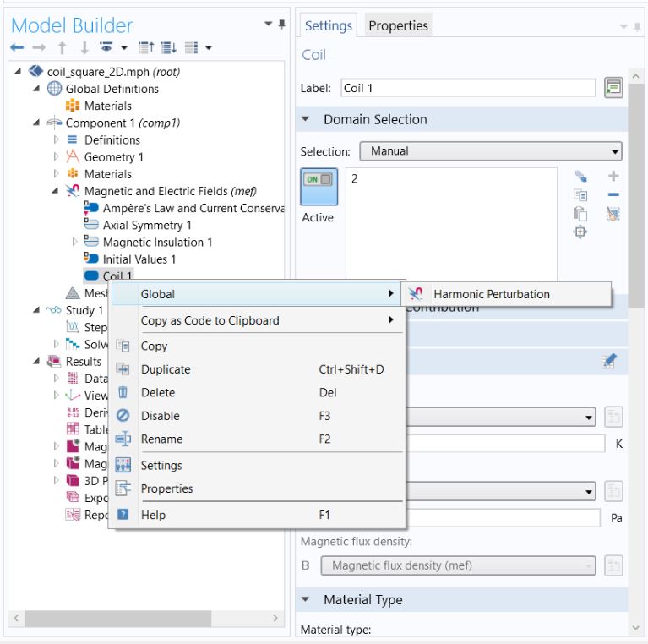Switch to the Properties tab
The height and width of the screenshot is (644, 648).
(398, 26)
